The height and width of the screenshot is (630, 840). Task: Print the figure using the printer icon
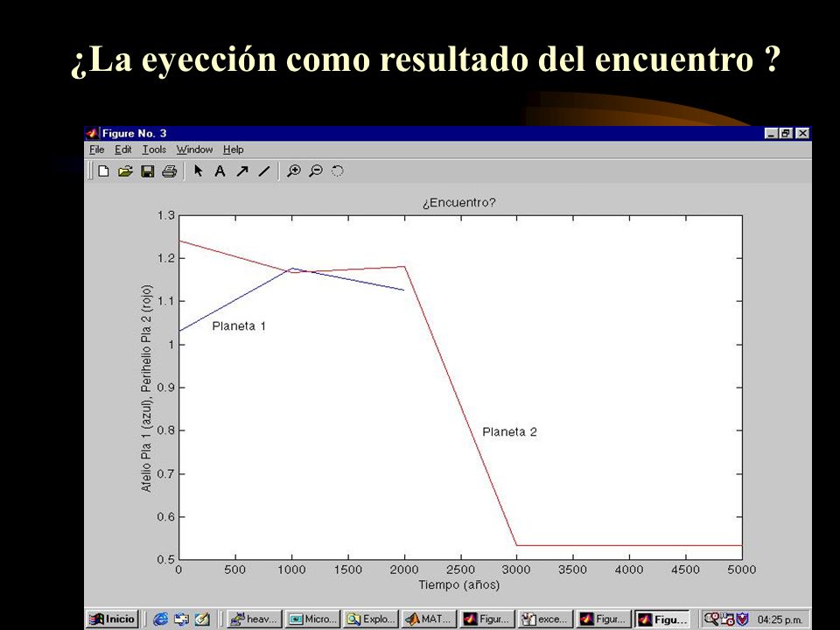(x=169, y=171)
